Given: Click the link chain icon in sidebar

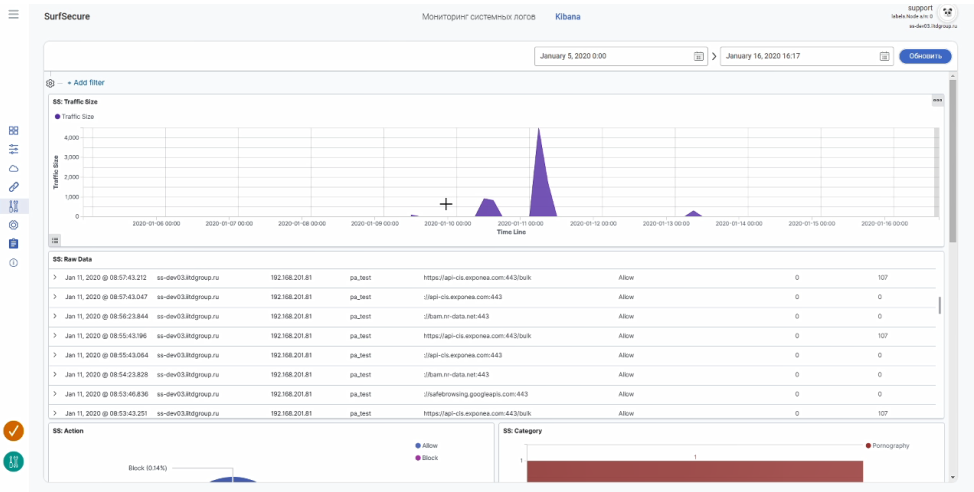Looking at the screenshot, I should [x=13, y=187].
